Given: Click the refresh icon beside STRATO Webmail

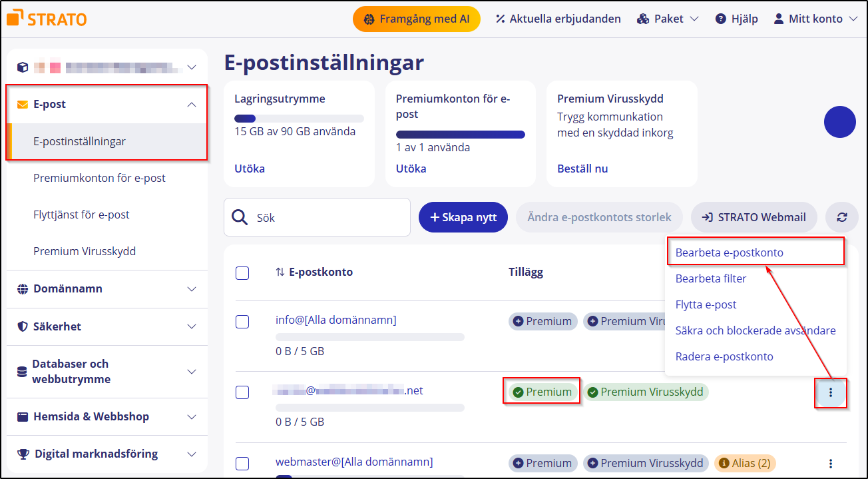Looking at the screenshot, I should tap(841, 217).
